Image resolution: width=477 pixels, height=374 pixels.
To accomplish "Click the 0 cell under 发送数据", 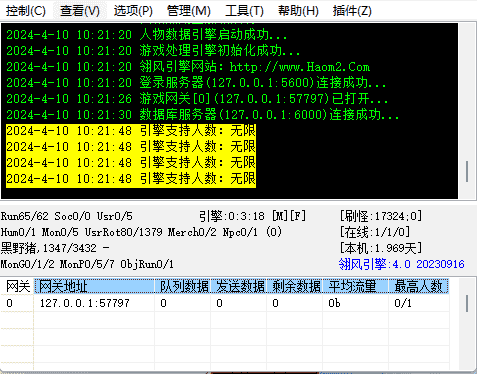I will point(239,303).
